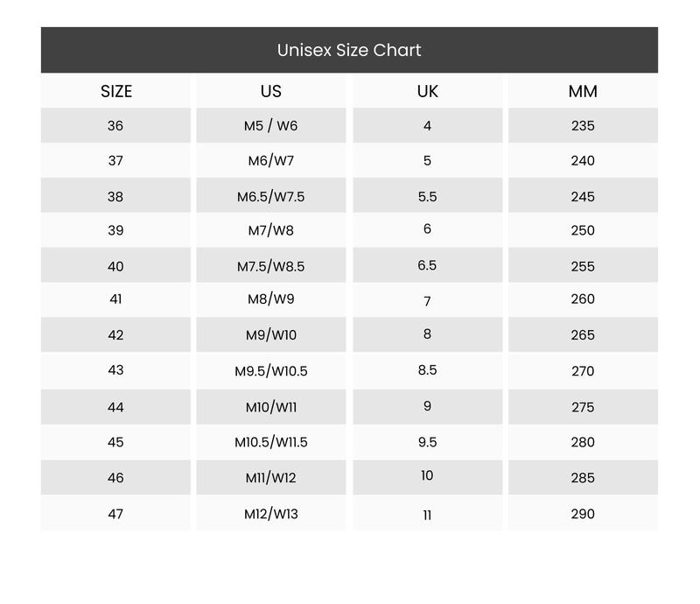Select size 47 cell
The height and width of the screenshot is (604, 700).
[x=115, y=514]
